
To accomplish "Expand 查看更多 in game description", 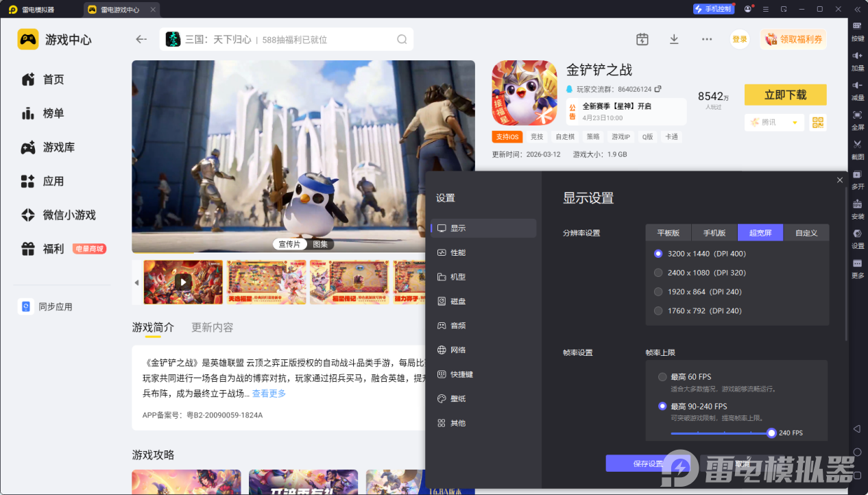I will coord(269,394).
